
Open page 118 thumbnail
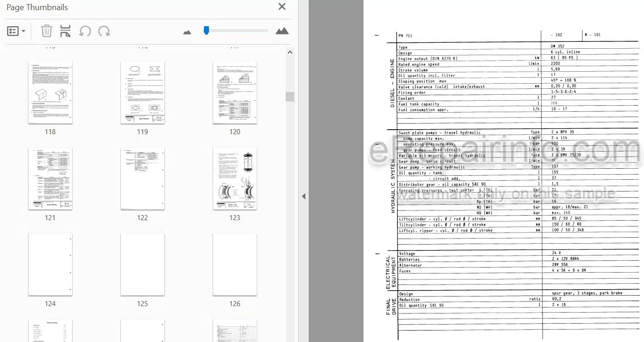(50, 93)
